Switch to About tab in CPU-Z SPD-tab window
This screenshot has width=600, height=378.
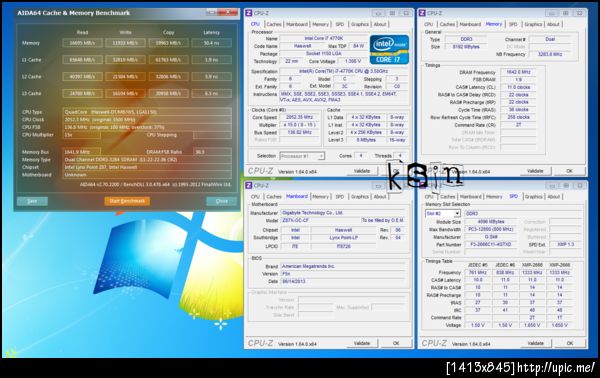click(x=553, y=197)
